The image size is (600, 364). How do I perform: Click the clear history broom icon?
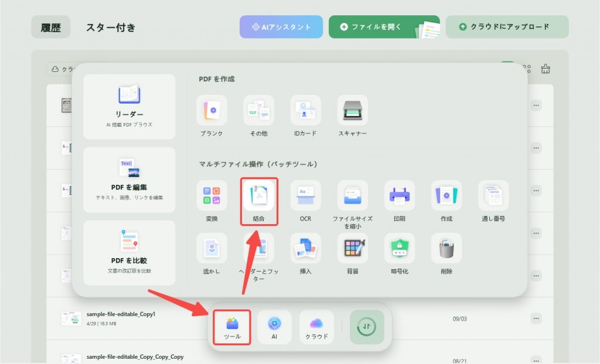[x=546, y=69]
